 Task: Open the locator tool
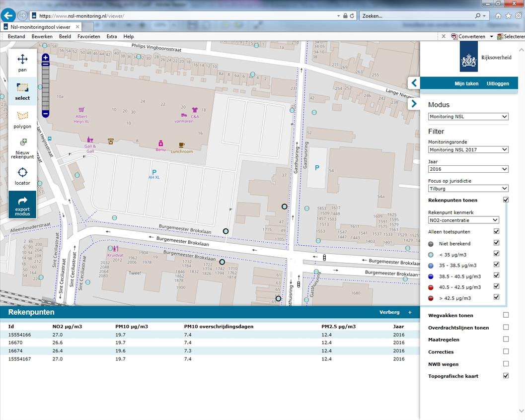[x=22, y=176]
